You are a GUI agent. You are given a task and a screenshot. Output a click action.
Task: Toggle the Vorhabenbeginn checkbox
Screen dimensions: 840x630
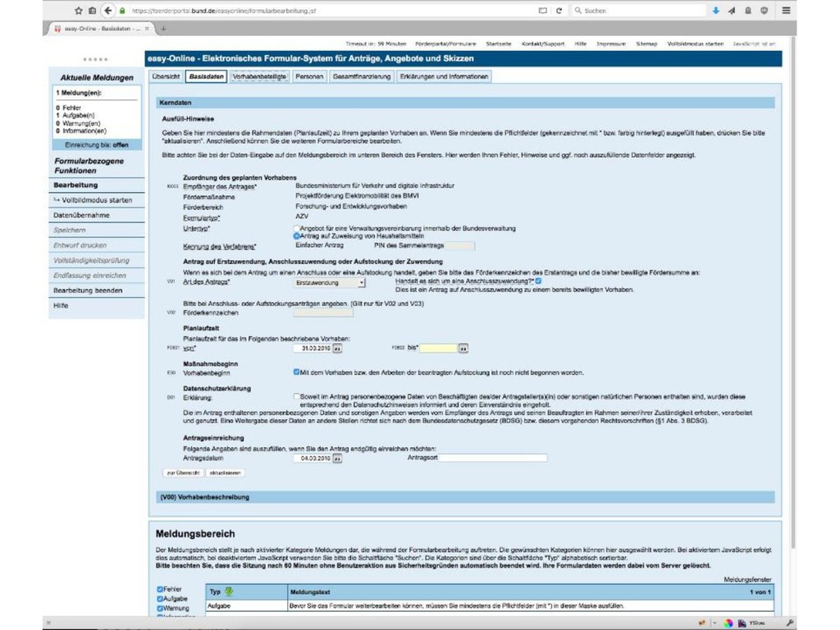pyautogui.click(x=296, y=372)
